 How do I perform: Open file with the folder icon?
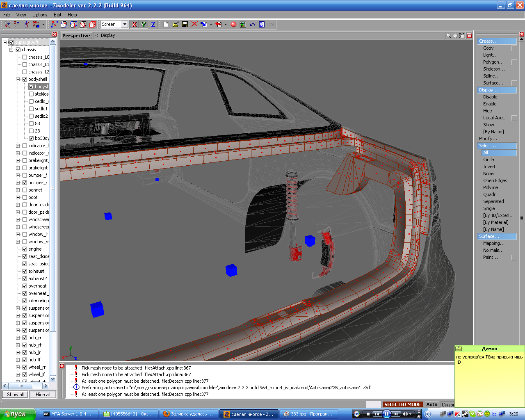[x=176, y=25]
